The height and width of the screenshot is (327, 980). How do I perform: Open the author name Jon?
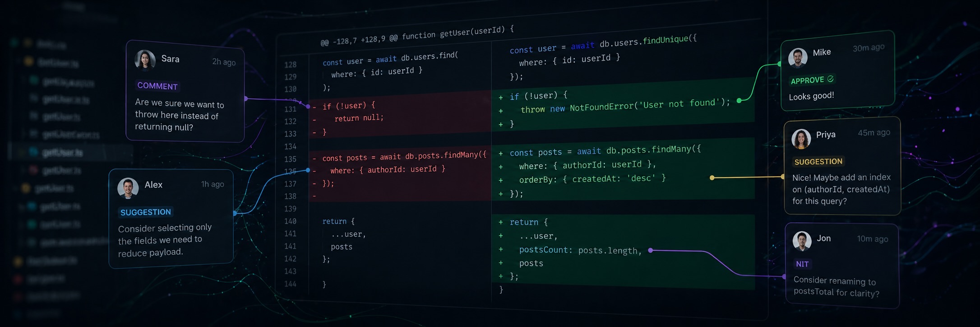[x=823, y=238]
